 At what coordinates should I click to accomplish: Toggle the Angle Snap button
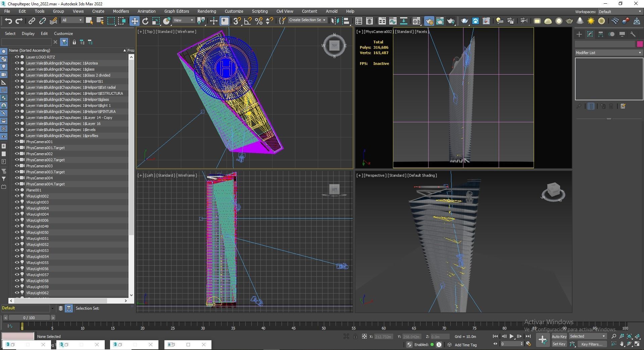(248, 21)
